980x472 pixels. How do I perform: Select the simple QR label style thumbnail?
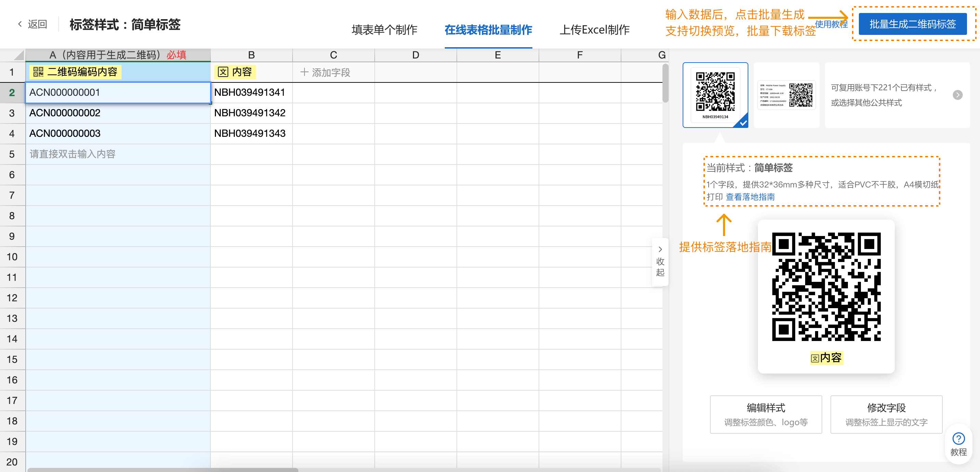[715, 95]
